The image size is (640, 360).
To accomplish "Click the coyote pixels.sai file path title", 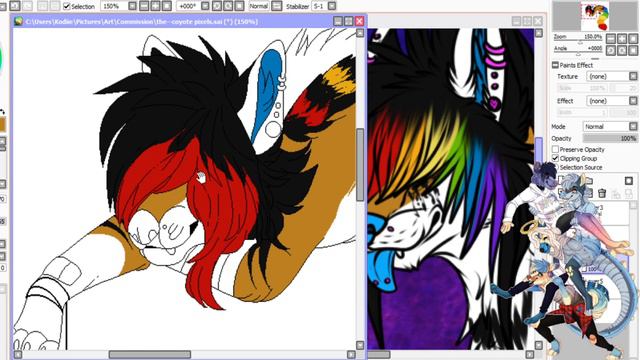I will point(142,21).
